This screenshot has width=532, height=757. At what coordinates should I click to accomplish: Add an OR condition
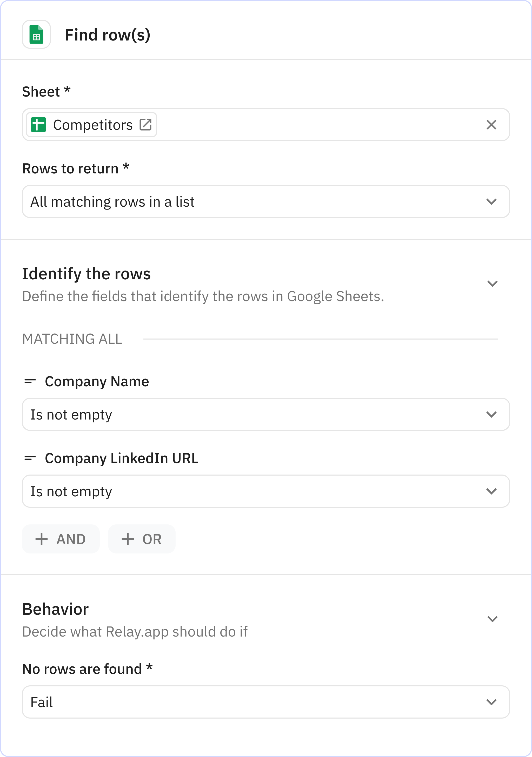pyautogui.click(x=142, y=539)
